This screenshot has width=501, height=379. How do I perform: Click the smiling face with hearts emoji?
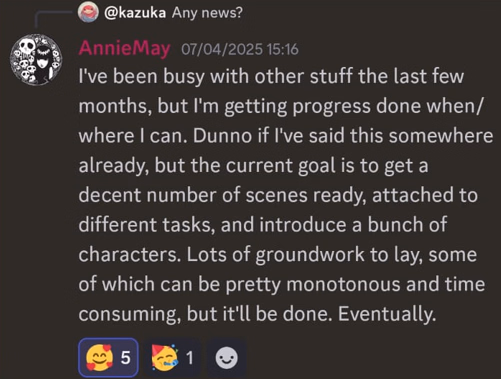(99, 358)
